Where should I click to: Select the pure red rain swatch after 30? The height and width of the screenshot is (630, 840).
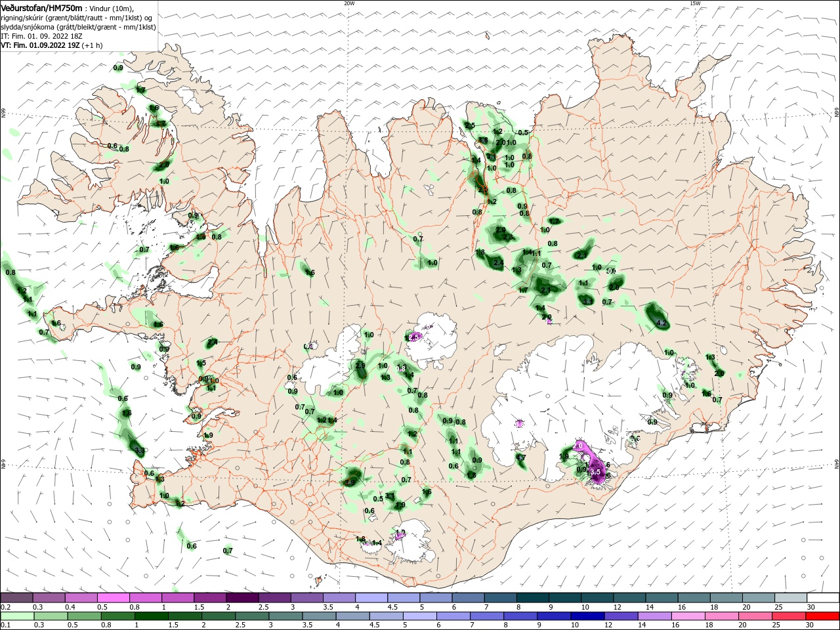pos(823,616)
